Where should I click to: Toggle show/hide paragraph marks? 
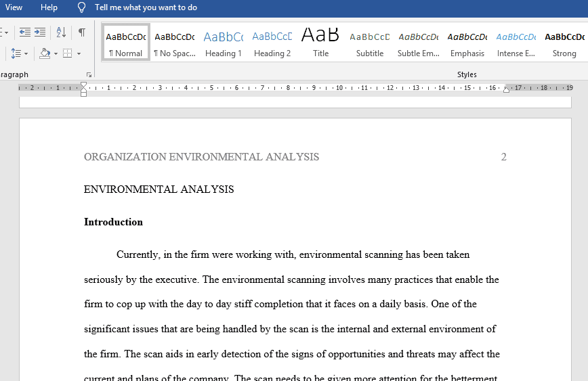(x=81, y=32)
